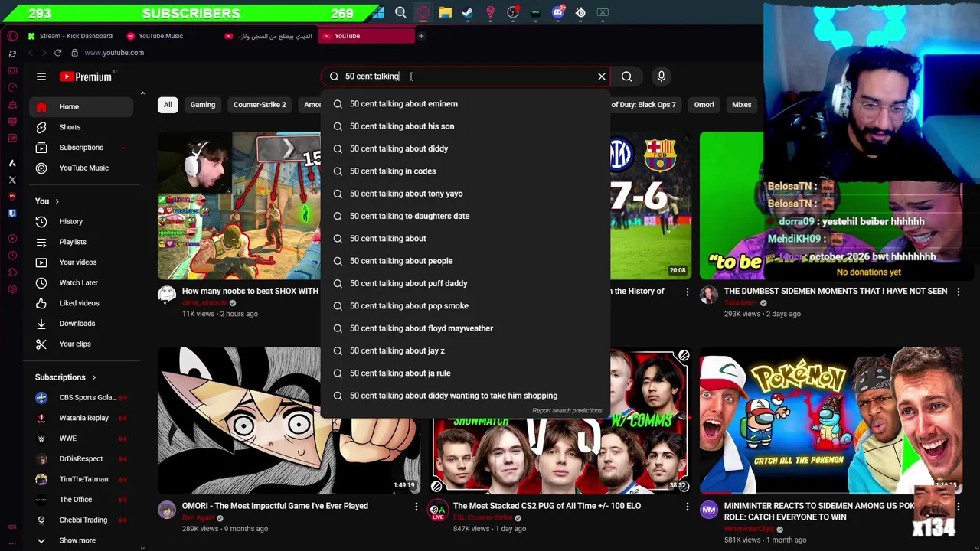Switch to the Arabic-titled browser tab
980x551 pixels.
coord(269,36)
